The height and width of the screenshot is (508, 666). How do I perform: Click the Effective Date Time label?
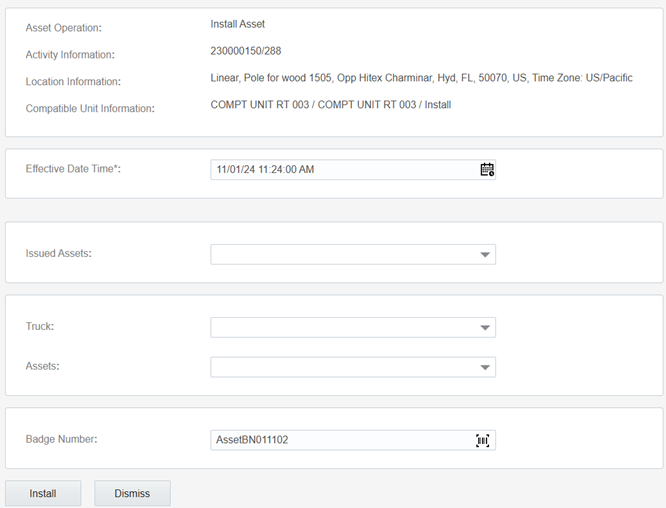tap(73, 169)
